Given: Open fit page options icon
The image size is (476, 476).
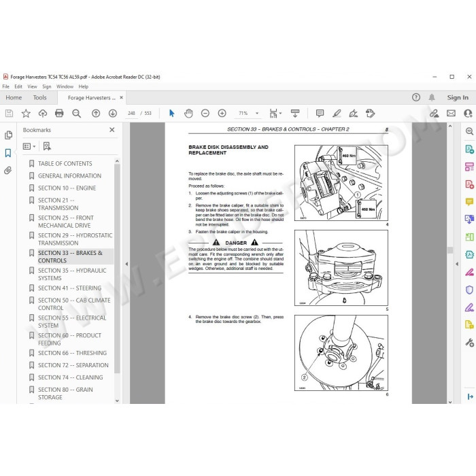Looking at the screenshot, I should tap(275, 114).
